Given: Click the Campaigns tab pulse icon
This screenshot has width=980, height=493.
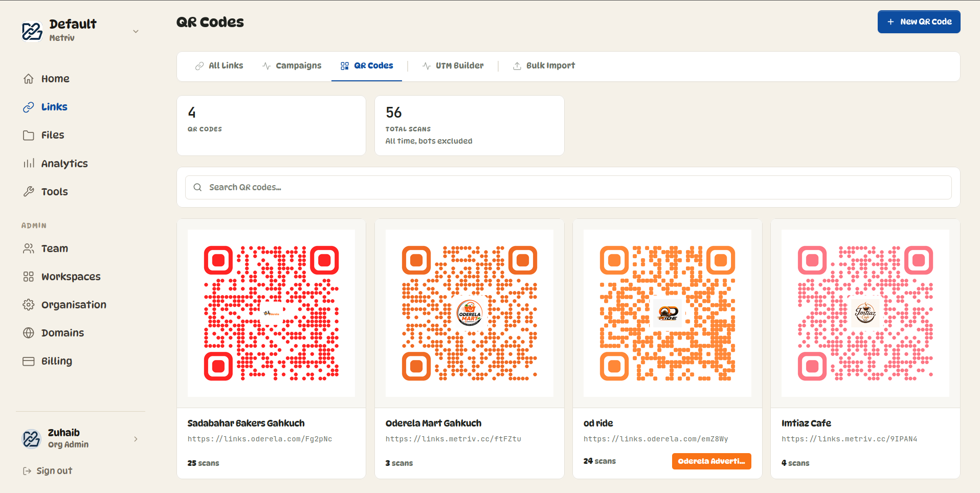Looking at the screenshot, I should tap(266, 66).
